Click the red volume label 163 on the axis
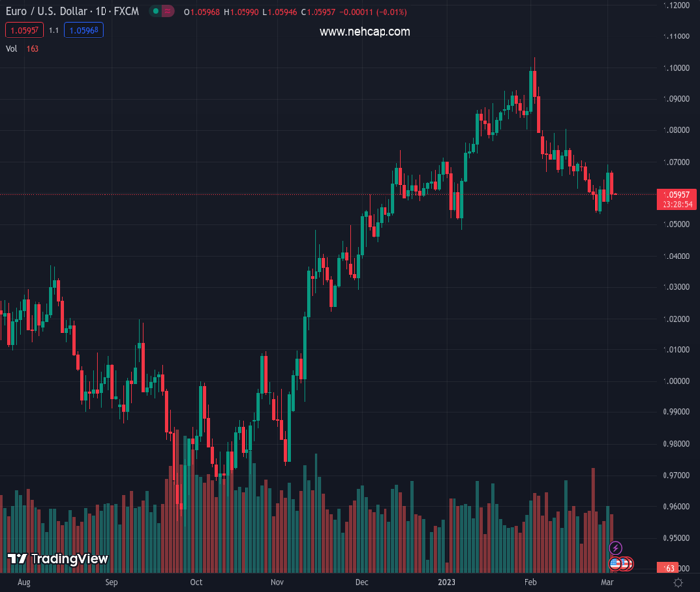700x592 pixels. (x=669, y=568)
